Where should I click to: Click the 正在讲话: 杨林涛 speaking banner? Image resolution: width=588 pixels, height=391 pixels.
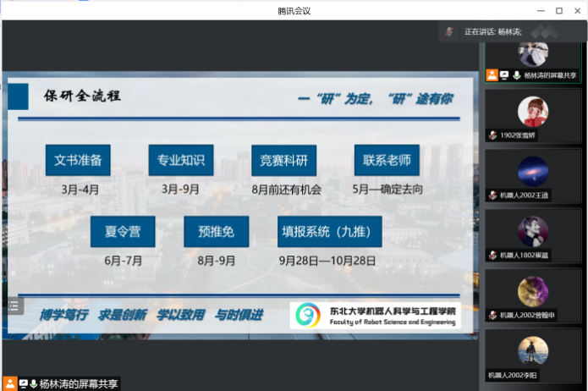[x=495, y=31]
